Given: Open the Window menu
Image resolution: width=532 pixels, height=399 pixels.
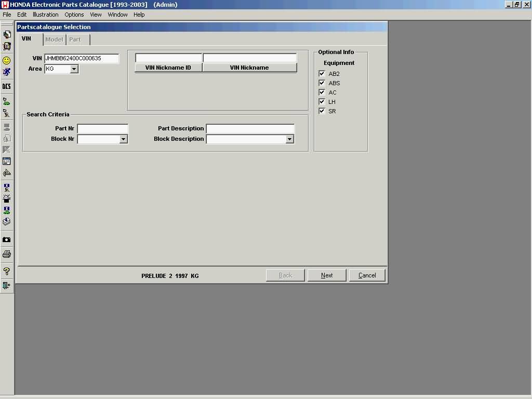Looking at the screenshot, I should tap(117, 15).
